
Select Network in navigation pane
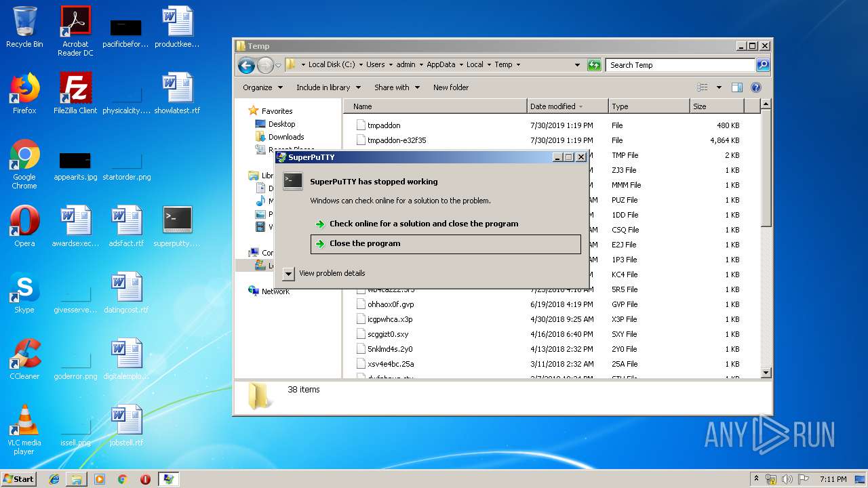click(x=275, y=291)
